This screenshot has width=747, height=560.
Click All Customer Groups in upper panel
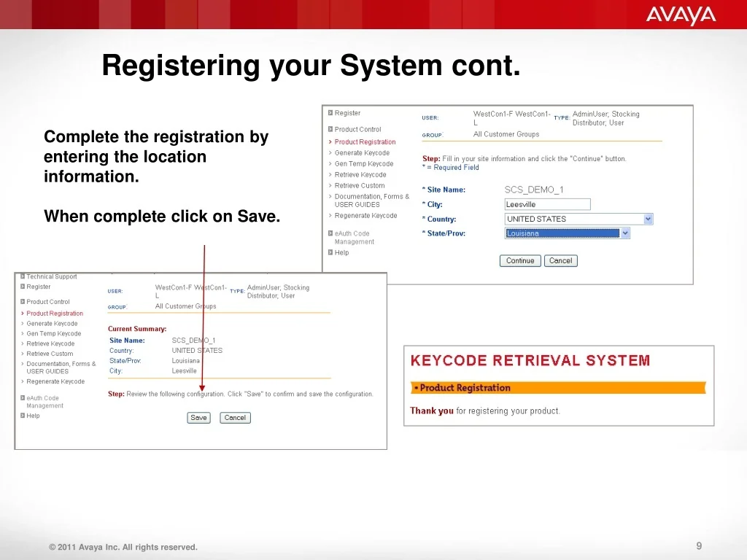pyautogui.click(x=506, y=134)
